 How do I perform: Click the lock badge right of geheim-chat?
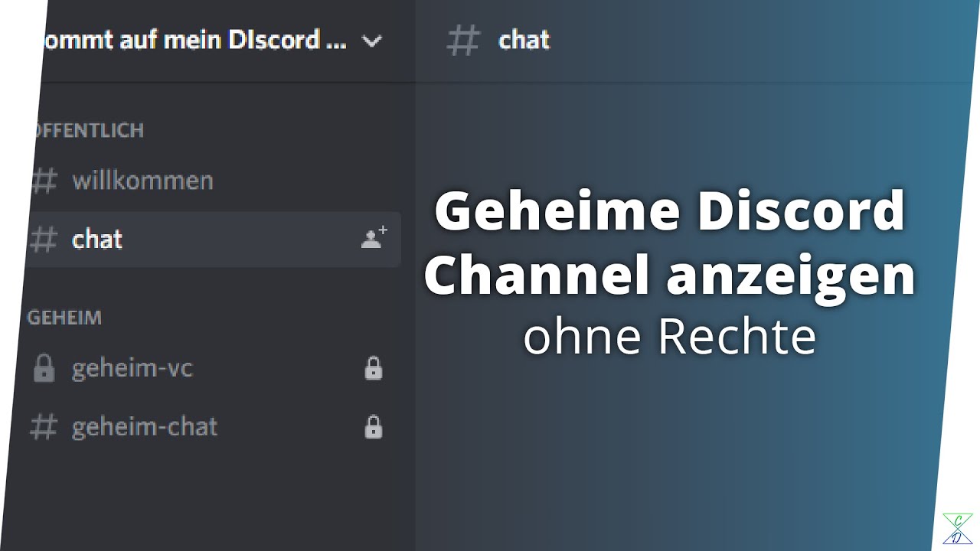click(373, 426)
